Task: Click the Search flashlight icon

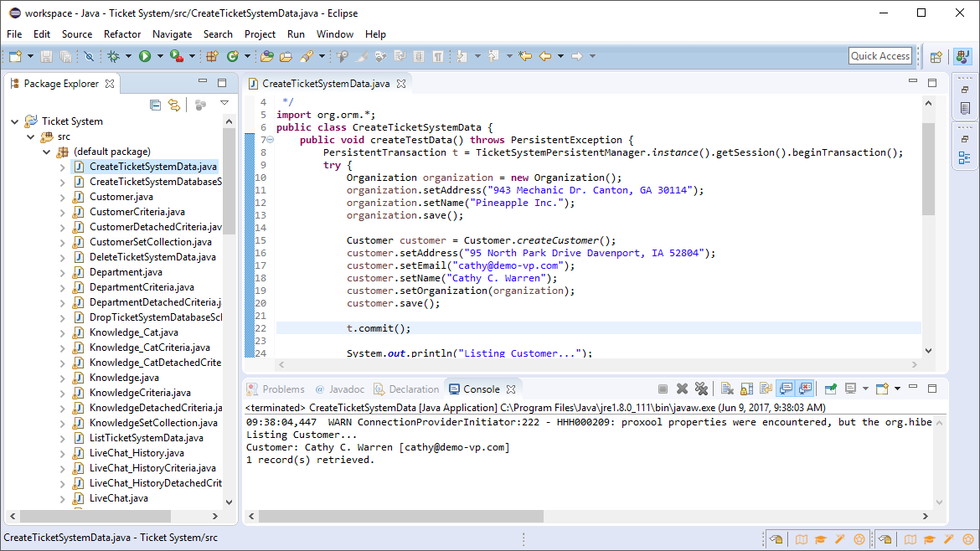Action: click(x=307, y=56)
